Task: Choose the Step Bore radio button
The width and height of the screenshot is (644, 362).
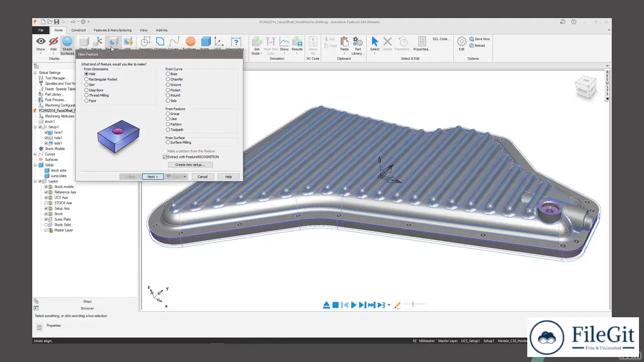Action: (87, 90)
